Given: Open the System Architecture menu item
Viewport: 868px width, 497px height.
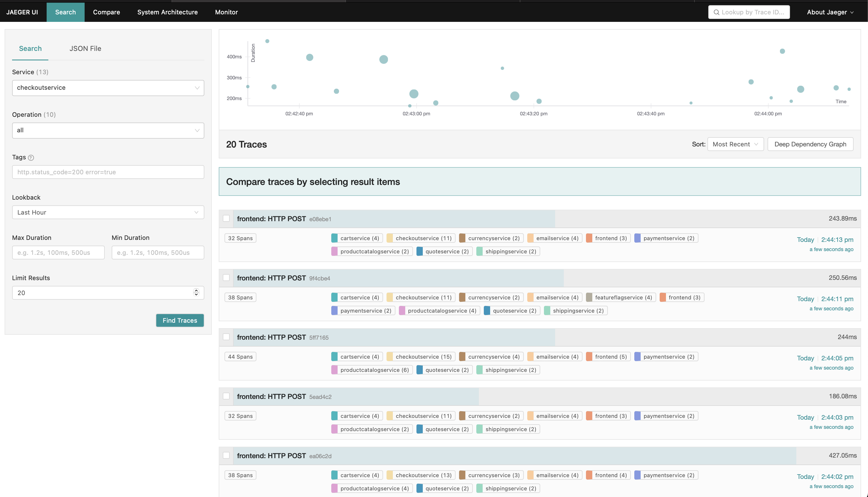Looking at the screenshot, I should [167, 12].
